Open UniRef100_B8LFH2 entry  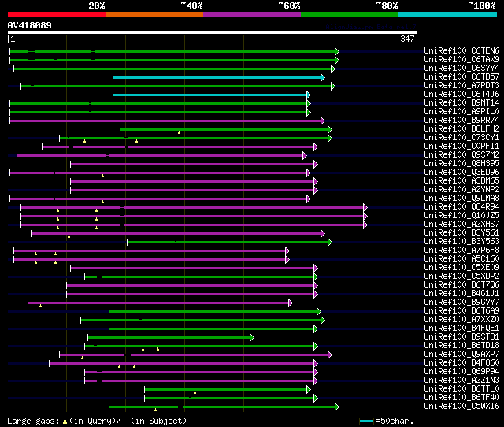click(x=461, y=129)
